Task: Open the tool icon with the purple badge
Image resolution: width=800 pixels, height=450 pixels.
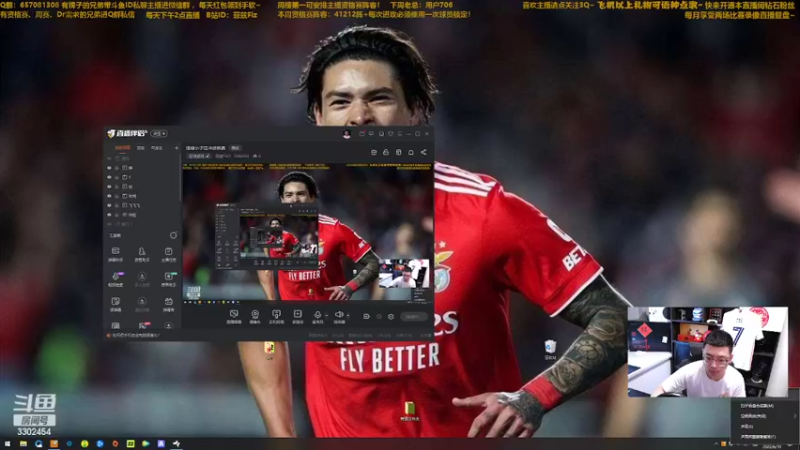Action: tap(116, 277)
